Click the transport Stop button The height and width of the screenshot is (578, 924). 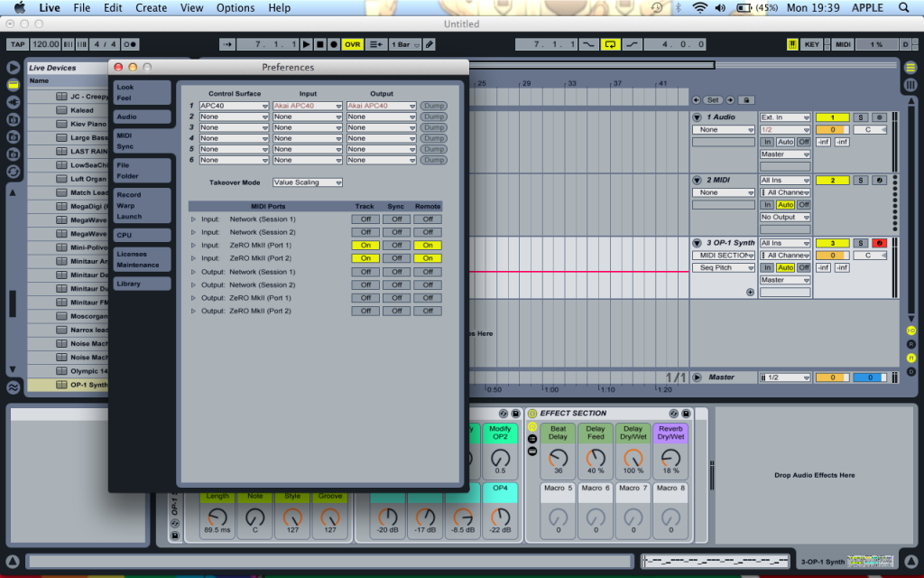click(x=320, y=44)
